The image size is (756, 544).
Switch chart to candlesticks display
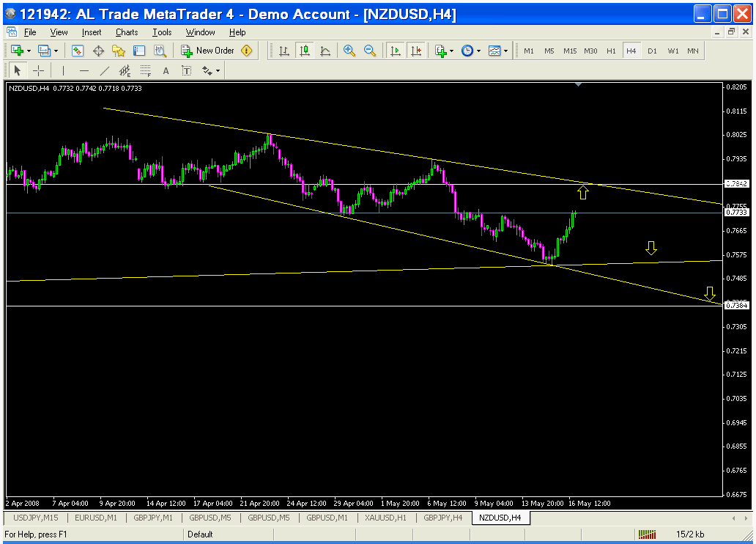[304, 51]
